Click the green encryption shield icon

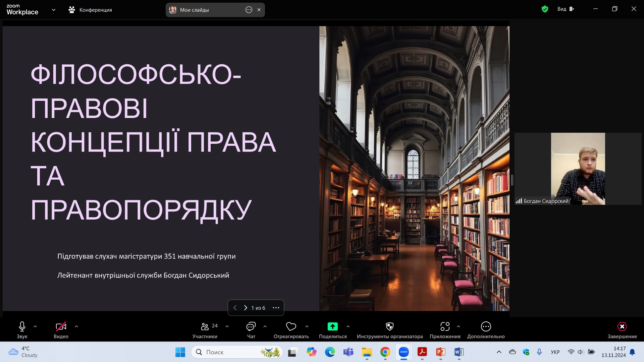[x=545, y=9]
